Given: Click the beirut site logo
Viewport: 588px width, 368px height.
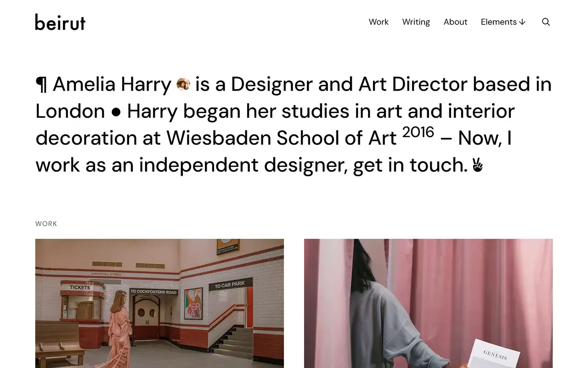Looking at the screenshot, I should 60,22.
